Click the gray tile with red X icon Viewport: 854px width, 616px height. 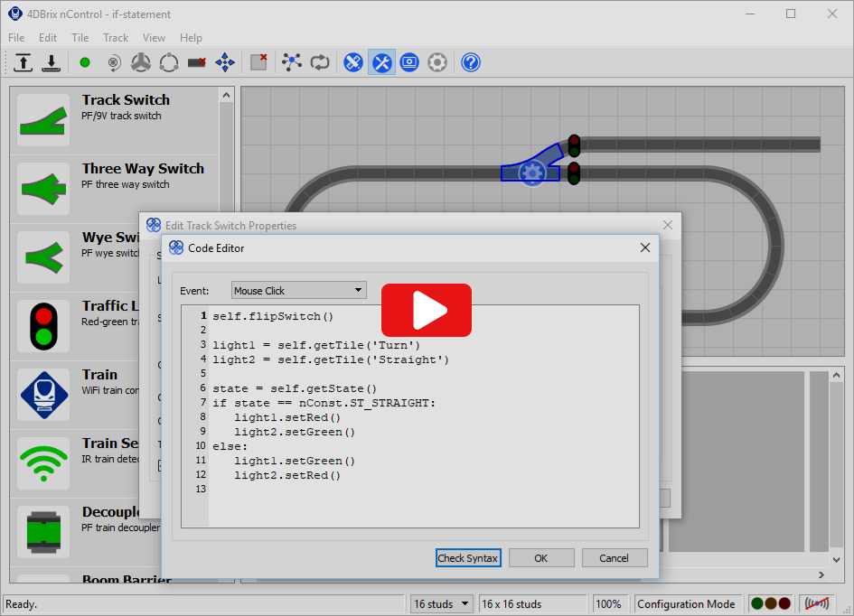(x=258, y=62)
